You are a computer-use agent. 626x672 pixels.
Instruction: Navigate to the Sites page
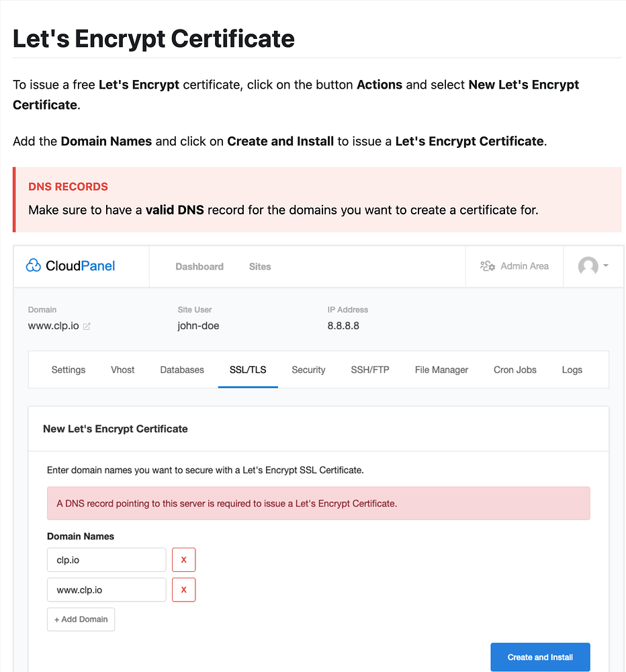(260, 266)
